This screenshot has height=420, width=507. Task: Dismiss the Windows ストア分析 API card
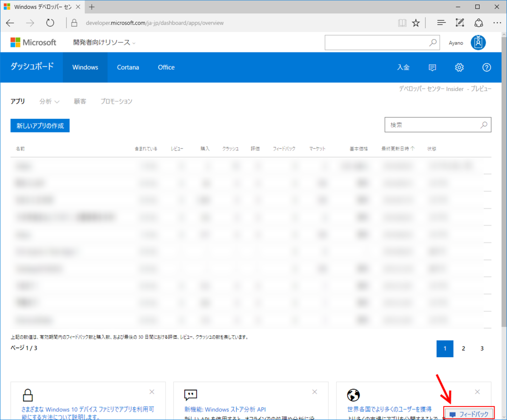pos(314,392)
